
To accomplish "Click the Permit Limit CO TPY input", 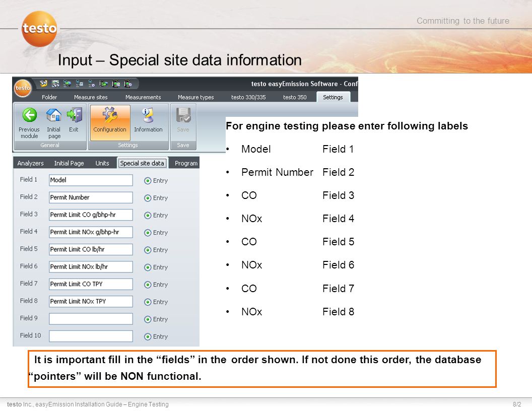I will point(91,284).
